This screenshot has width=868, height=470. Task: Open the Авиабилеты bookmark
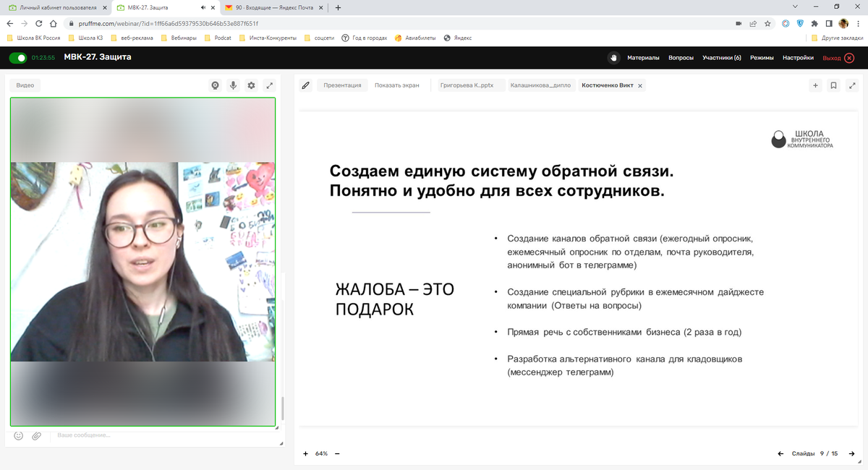416,38
